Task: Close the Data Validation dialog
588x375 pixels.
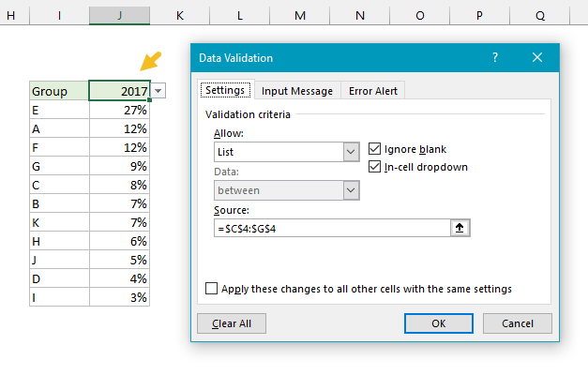Action: coord(537,58)
